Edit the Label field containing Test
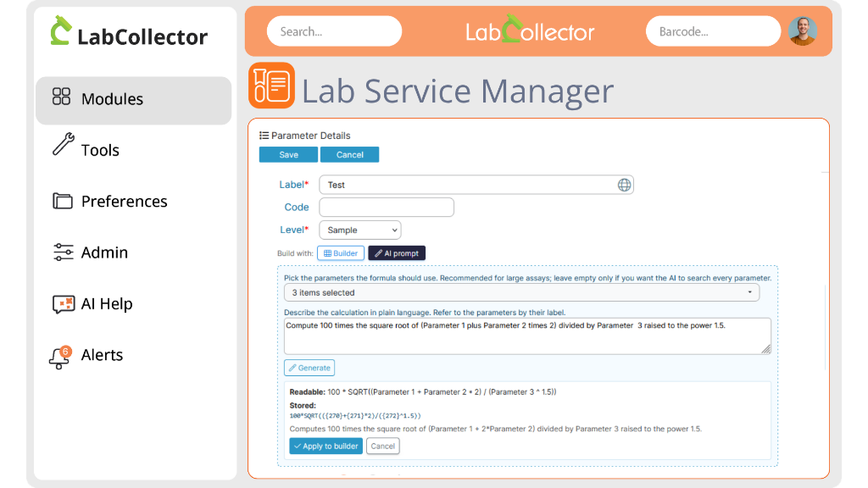This screenshot has width=868, height=488. pos(476,185)
